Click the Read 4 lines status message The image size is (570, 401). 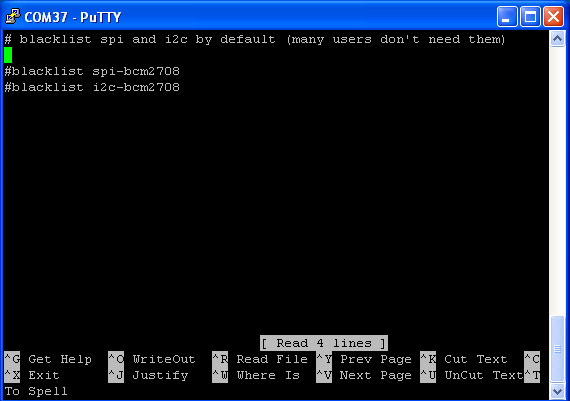click(x=324, y=343)
